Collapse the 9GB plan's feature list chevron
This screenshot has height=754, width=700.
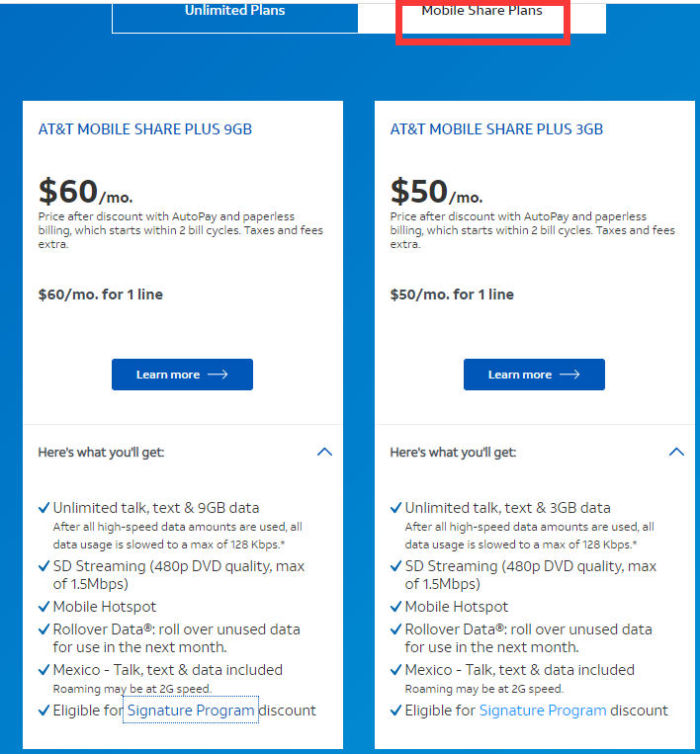pyautogui.click(x=324, y=452)
